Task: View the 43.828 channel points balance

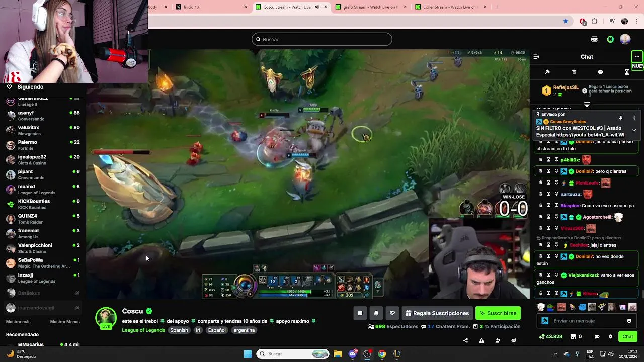Action: [x=550, y=336]
